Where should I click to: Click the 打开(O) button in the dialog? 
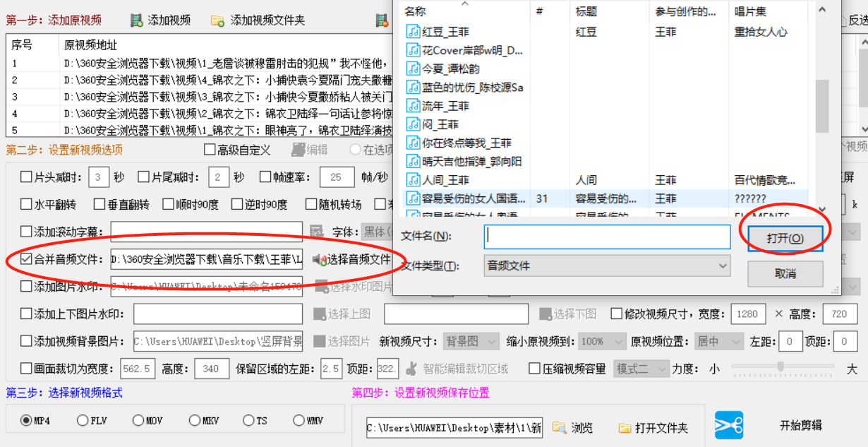[x=785, y=238]
